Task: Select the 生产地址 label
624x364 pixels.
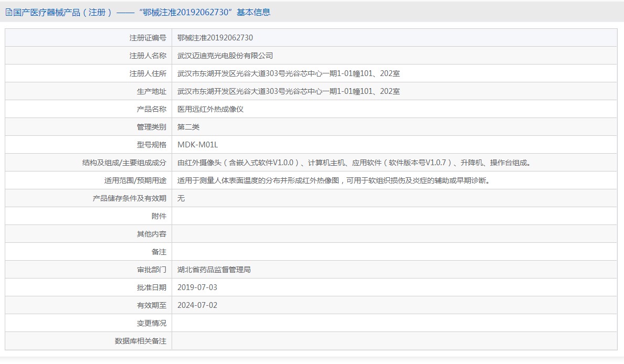Action: [x=152, y=91]
